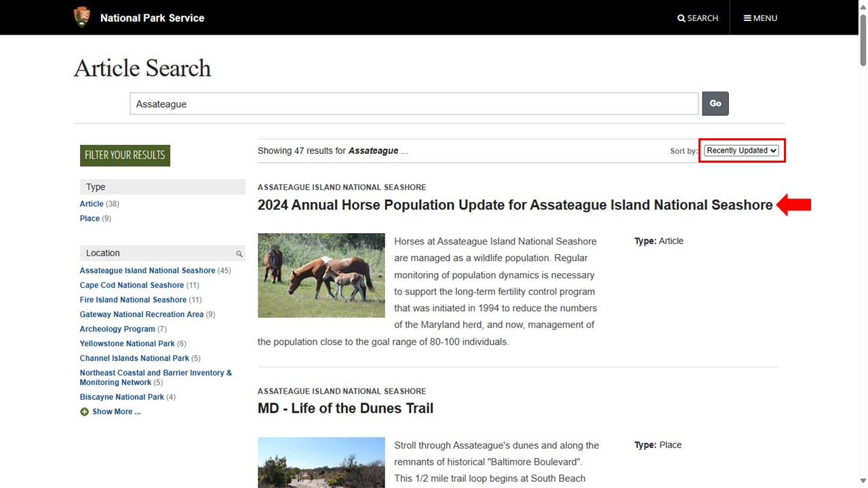Select Assateague Island National Seashore location filter
Screen dimensions: 868x488
(147, 270)
